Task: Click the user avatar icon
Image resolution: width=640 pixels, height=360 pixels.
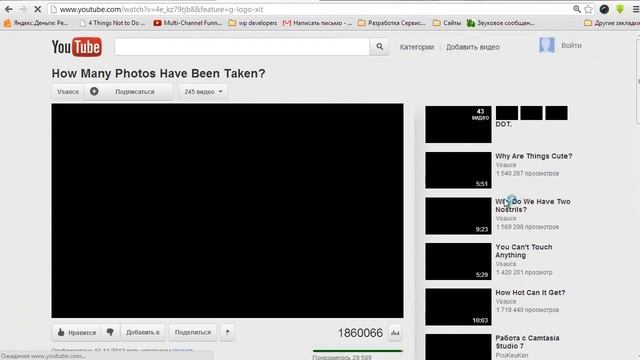Action: tap(547, 45)
